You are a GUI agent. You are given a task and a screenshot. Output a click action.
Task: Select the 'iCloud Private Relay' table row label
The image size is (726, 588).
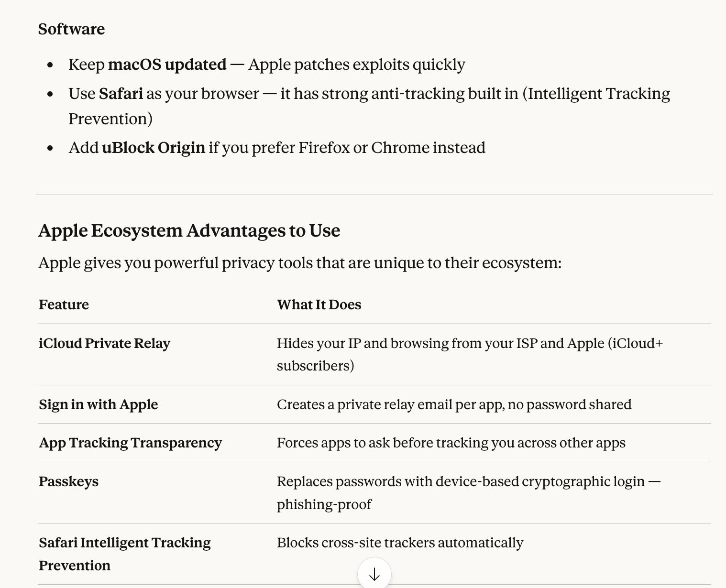(x=104, y=344)
